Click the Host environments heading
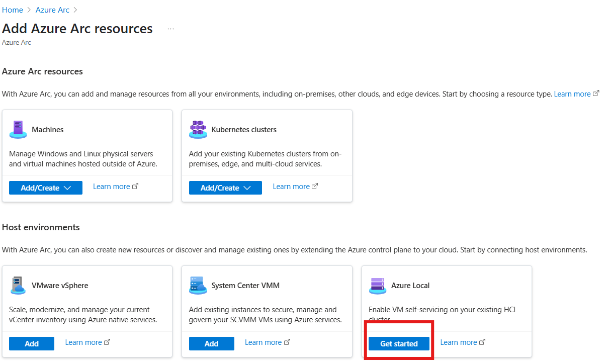610x364 pixels. [x=41, y=227]
